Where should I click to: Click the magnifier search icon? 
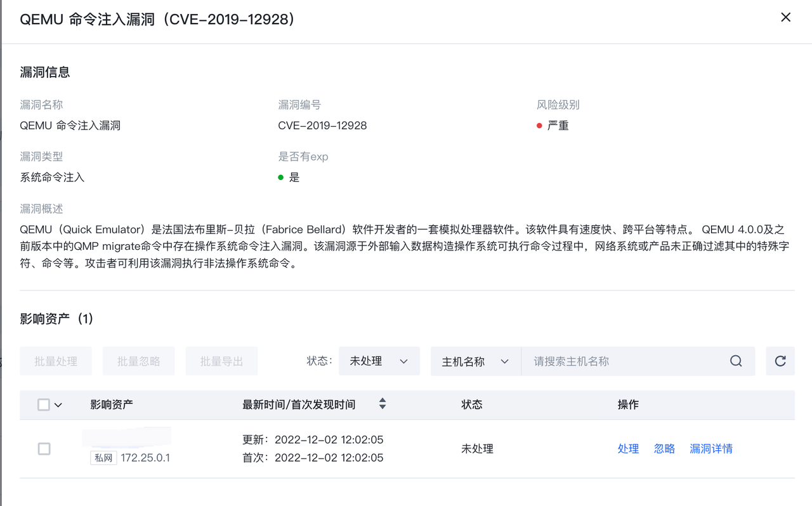point(736,361)
